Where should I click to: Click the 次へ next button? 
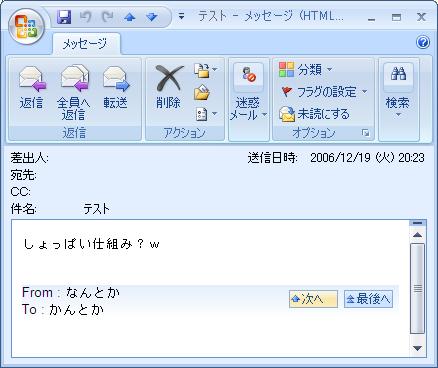click(313, 299)
